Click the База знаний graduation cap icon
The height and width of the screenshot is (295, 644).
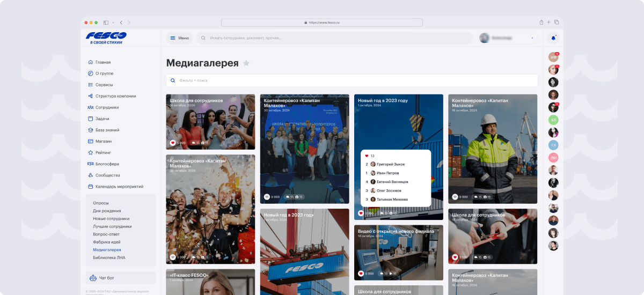pos(90,130)
